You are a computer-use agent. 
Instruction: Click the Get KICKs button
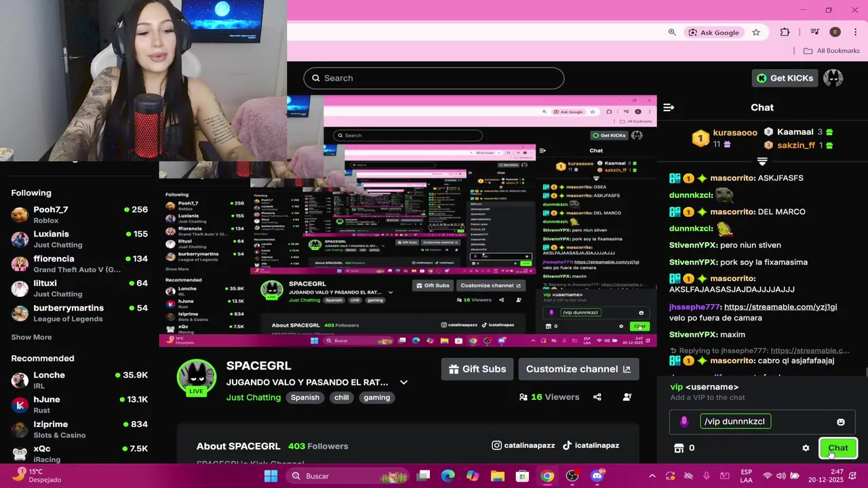(x=785, y=78)
